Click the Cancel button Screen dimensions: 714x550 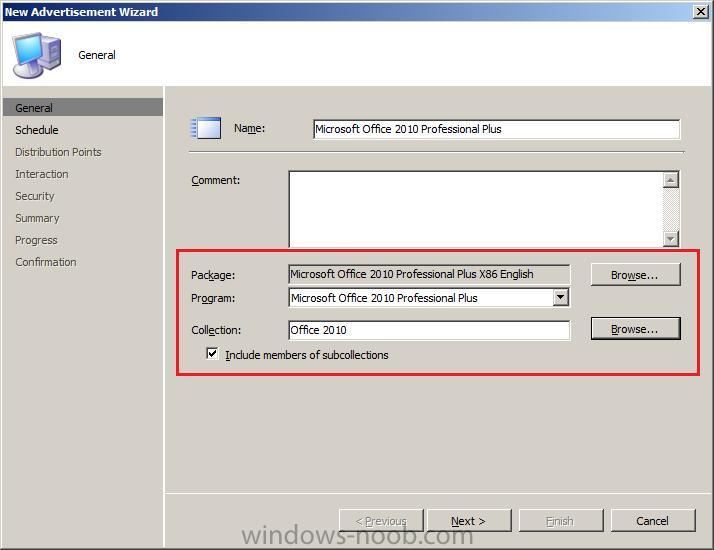pos(653,520)
